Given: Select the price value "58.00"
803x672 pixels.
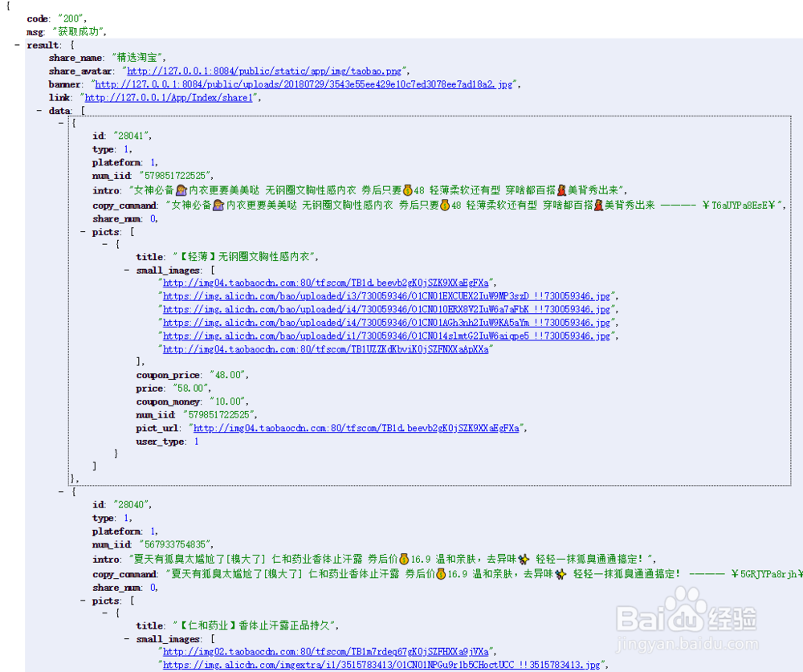Looking at the screenshot, I should click(190, 389).
